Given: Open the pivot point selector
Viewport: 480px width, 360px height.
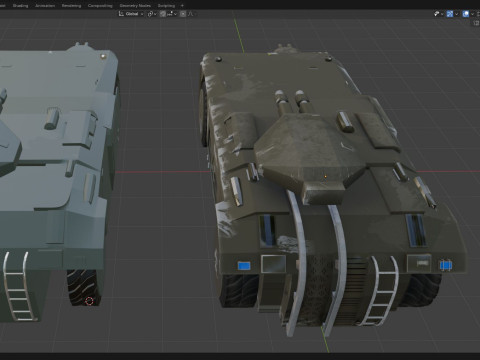Looking at the screenshot, I should pyautogui.click(x=152, y=14).
